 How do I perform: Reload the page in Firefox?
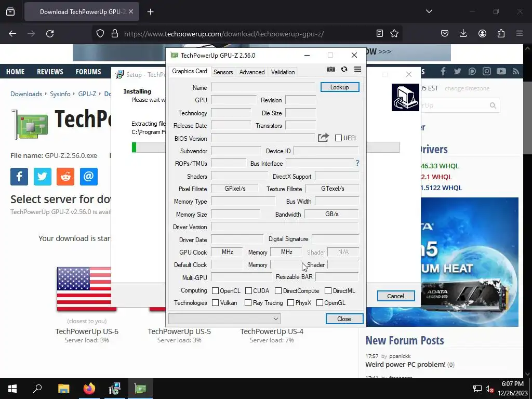tap(50, 33)
